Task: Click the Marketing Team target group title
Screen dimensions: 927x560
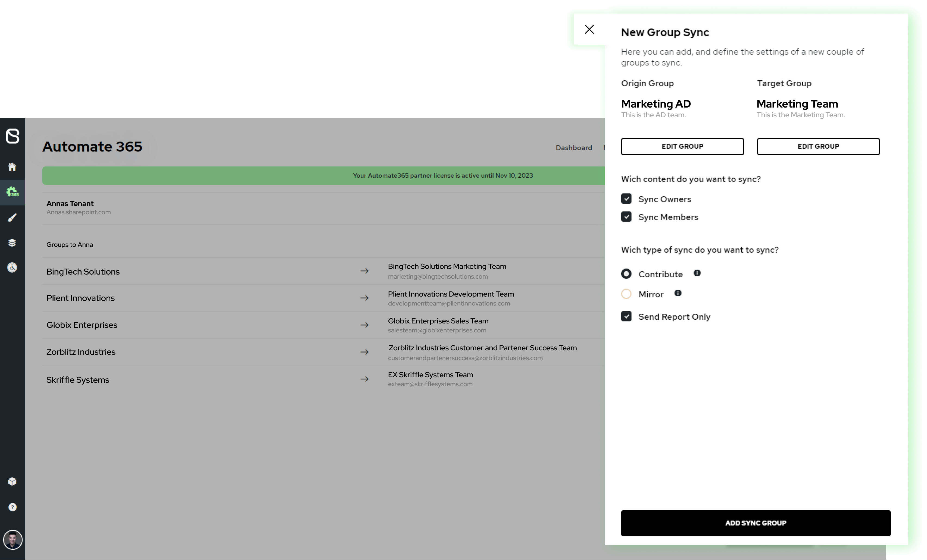Action: pyautogui.click(x=797, y=104)
